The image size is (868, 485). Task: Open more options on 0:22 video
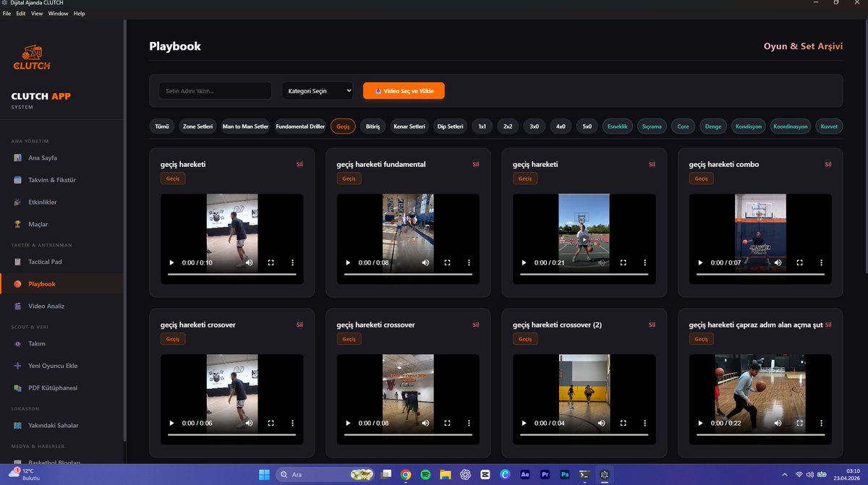coord(821,424)
